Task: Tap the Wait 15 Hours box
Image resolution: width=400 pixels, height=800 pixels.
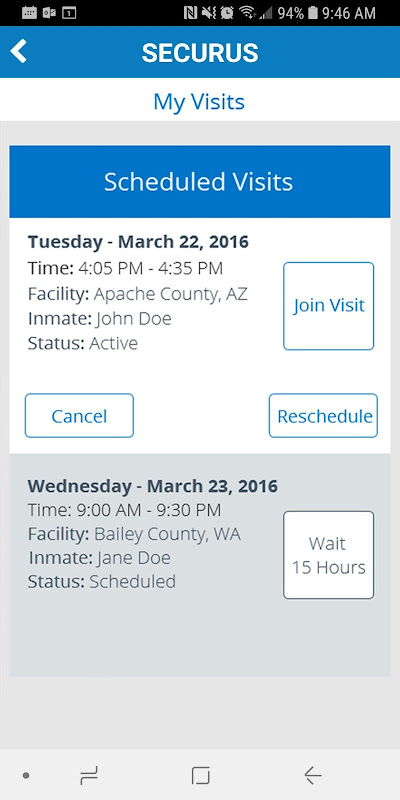Action: (329, 555)
